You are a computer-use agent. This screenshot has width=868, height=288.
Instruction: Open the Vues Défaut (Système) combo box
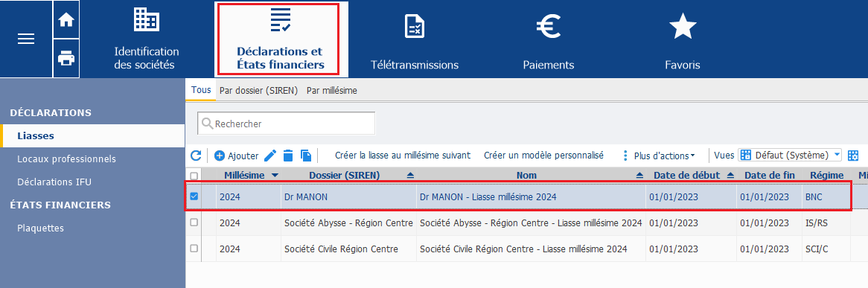(790, 155)
